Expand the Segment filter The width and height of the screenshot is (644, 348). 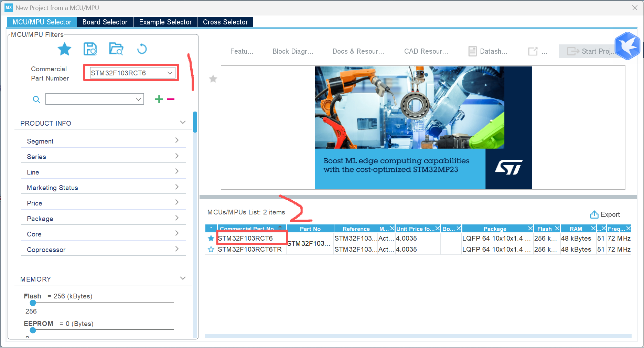tap(177, 140)
